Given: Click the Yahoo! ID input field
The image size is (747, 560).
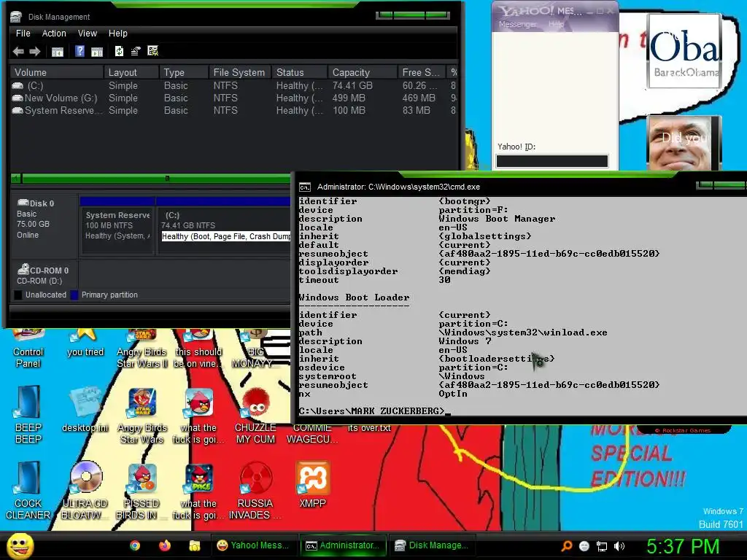Looking at the screenshot, I should 552,161.
